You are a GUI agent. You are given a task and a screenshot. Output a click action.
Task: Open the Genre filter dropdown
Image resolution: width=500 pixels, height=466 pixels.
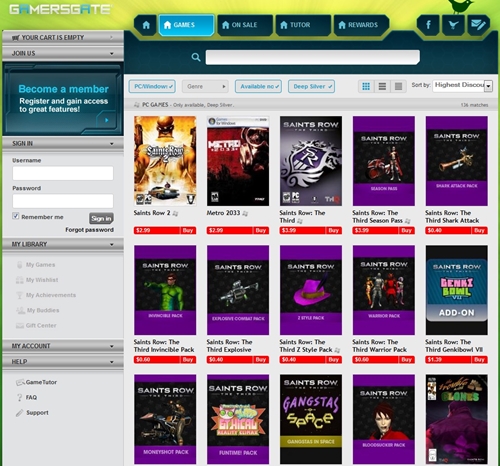(x=205, y=87)
